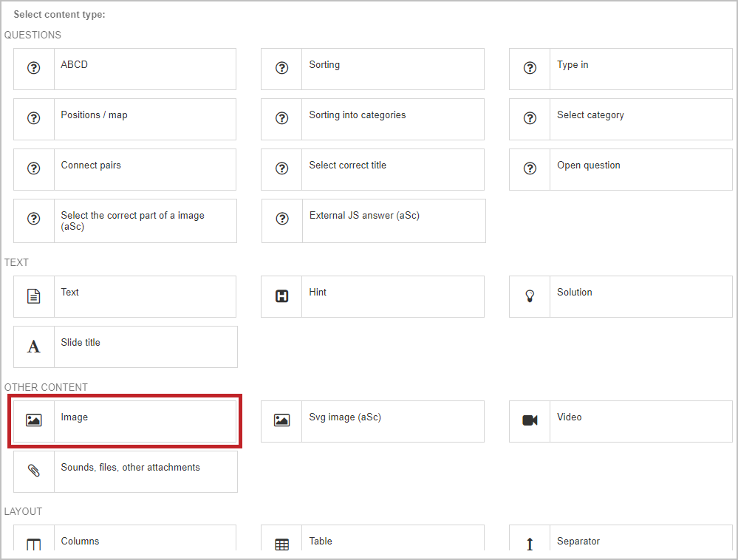Click the Table grid icon
Screen dimensions: 738x560
click(x=281, y=544)
